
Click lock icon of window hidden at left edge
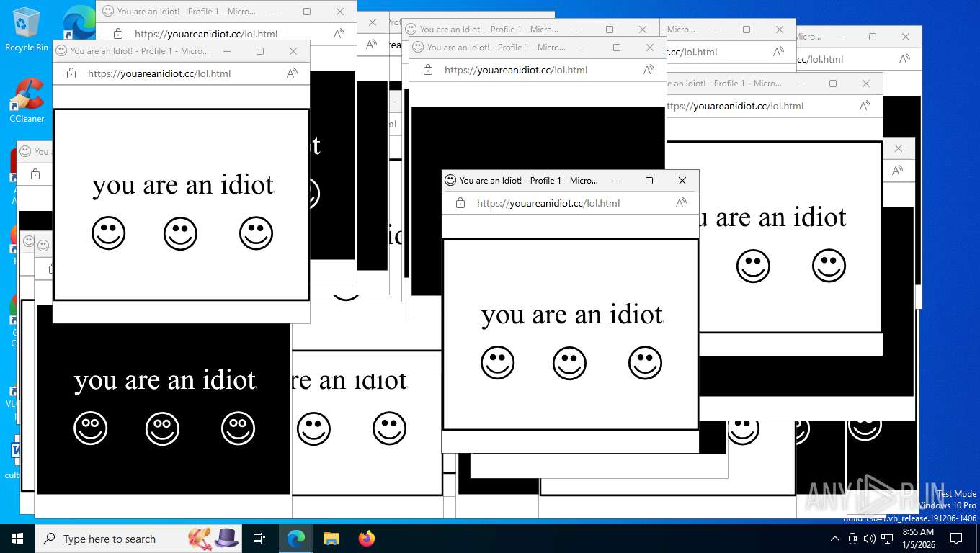pos(35,174)
